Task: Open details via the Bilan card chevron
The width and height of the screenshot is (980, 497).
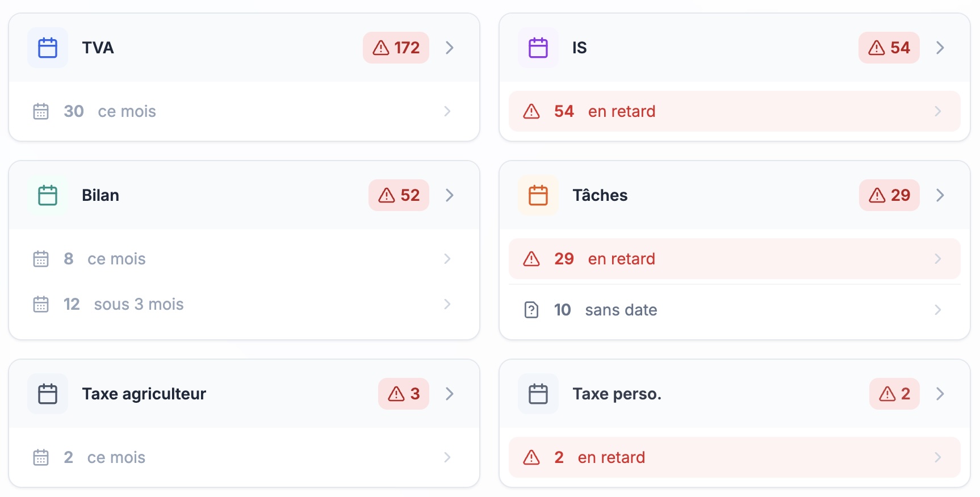Action: click(450, 195)
